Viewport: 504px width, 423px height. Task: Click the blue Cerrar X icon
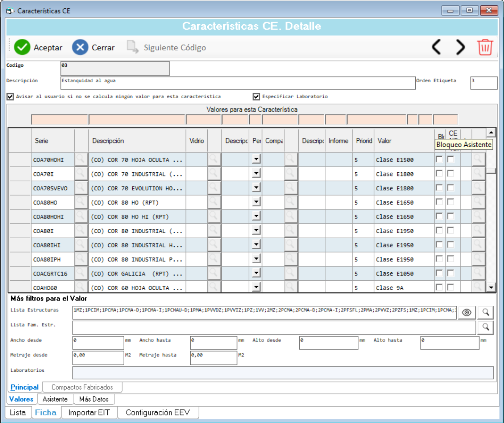click(x=80, y=47)
